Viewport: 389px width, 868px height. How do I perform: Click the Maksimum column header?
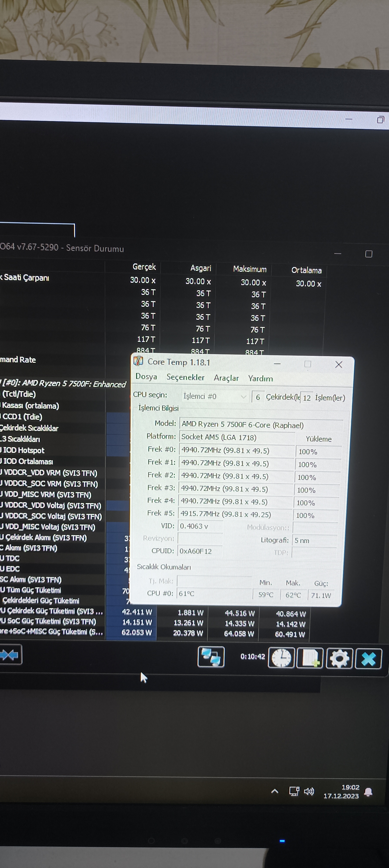coord(250,269)
